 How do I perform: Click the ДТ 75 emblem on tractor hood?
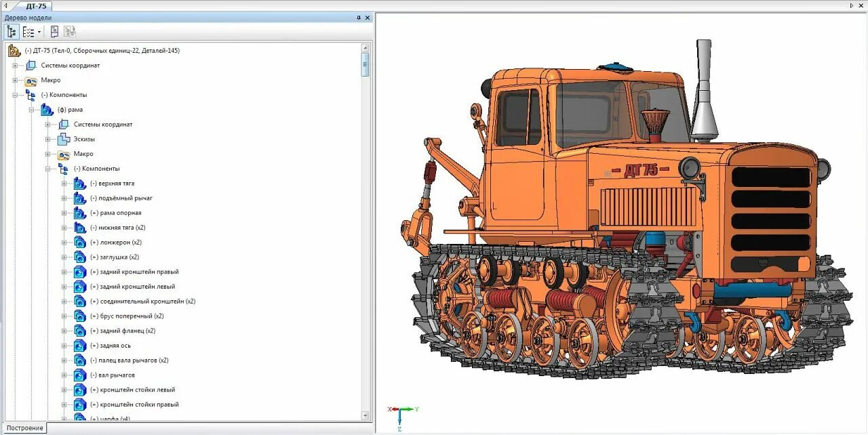[x=641, y=169]
